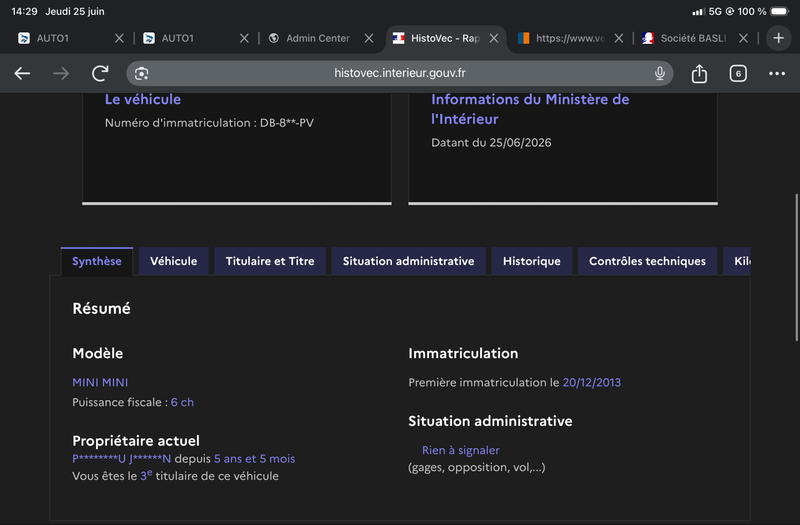The width and height of the screenshot is (800, 525).
Task: Close the Société BASLI tab
Action: pyautogui.click(x=743, y=38)
